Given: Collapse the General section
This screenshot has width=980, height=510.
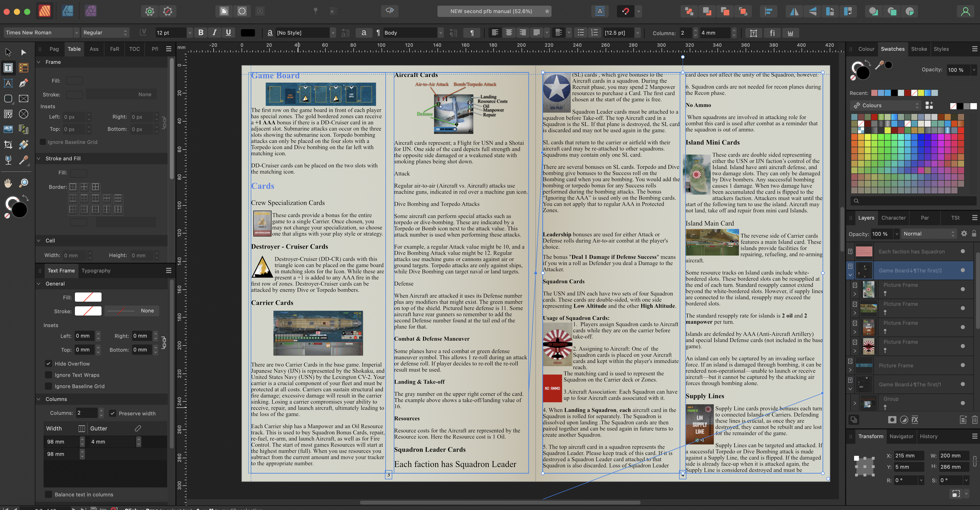Looking at the screenshot, I should (x=38, y=283).
